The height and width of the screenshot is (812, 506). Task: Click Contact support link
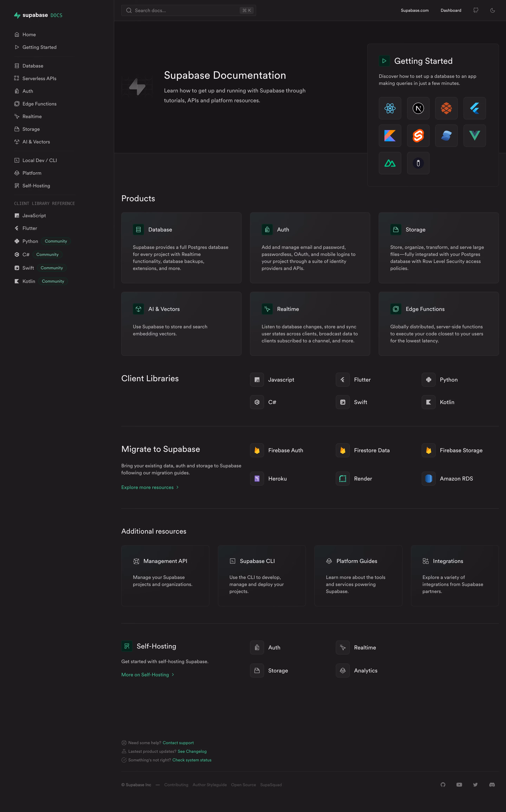[x=178, y=743]
